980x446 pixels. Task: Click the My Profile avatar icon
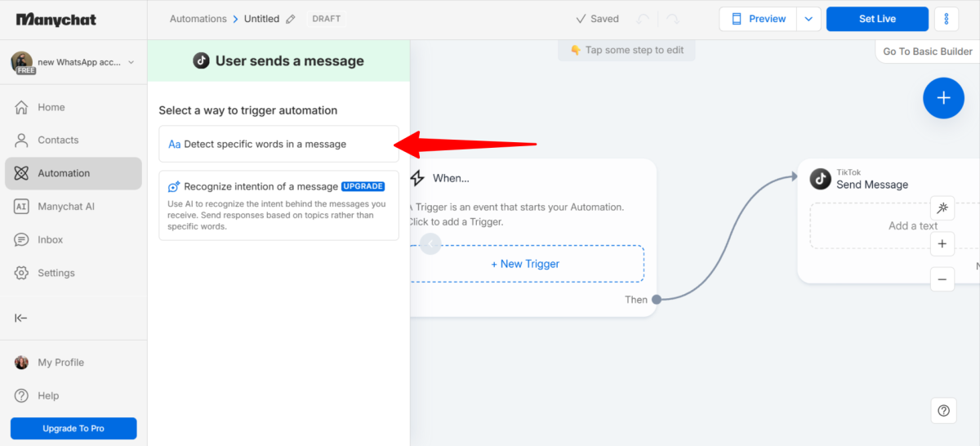click(22, 363)
